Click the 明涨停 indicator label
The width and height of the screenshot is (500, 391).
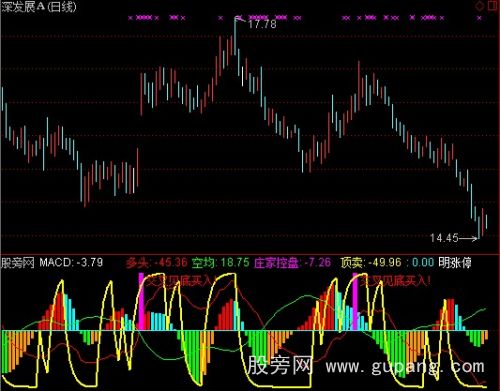[x=455, y=263]
